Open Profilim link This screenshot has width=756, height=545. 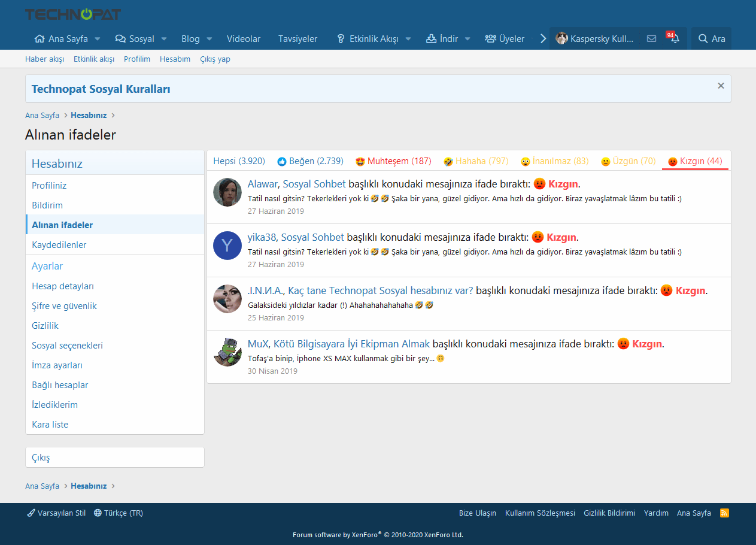coord(137,59)
